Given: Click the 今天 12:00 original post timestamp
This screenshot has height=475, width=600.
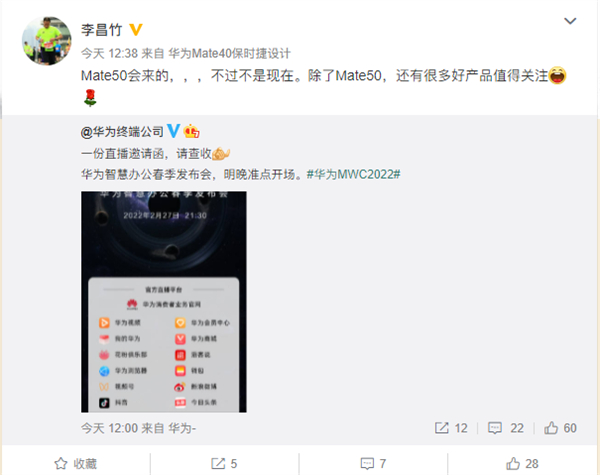Looking at the screenshot, I should point(109,428).
